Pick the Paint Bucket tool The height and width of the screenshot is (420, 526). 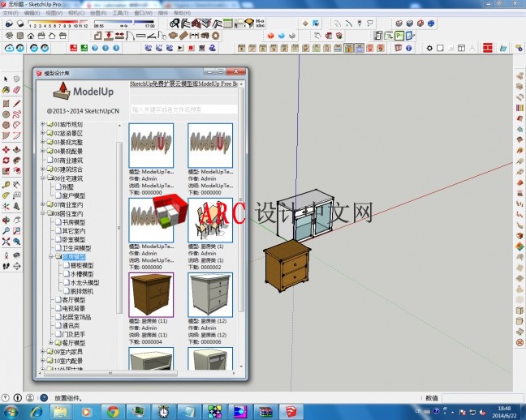pos(6,90)
